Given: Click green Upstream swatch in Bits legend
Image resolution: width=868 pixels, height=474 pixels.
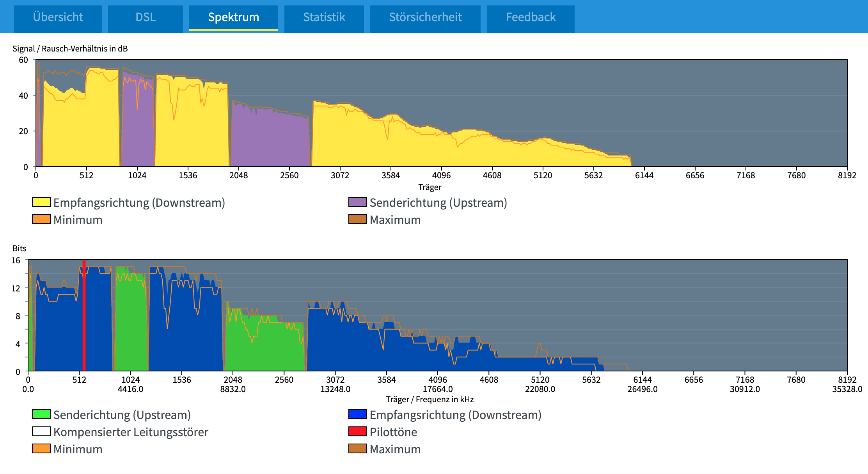Looking at the screenshot, I should pyautogui.click(x=41, y=414).
